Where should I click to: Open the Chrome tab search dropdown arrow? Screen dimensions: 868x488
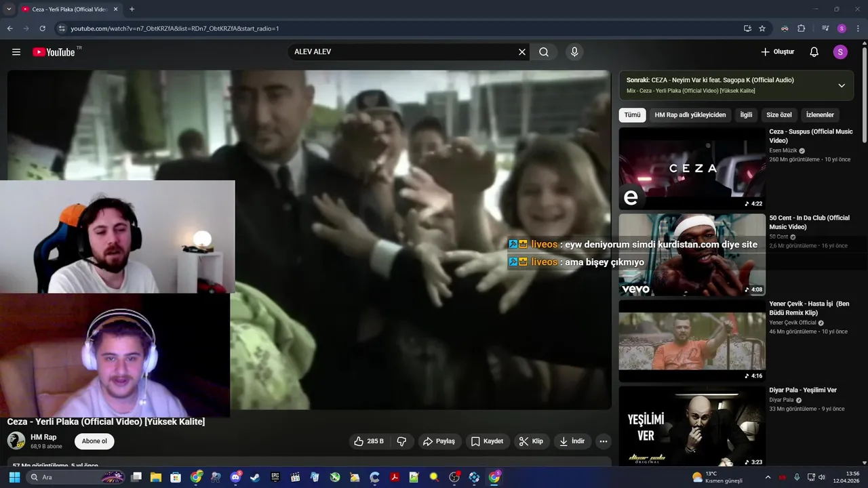coord(9,9)
